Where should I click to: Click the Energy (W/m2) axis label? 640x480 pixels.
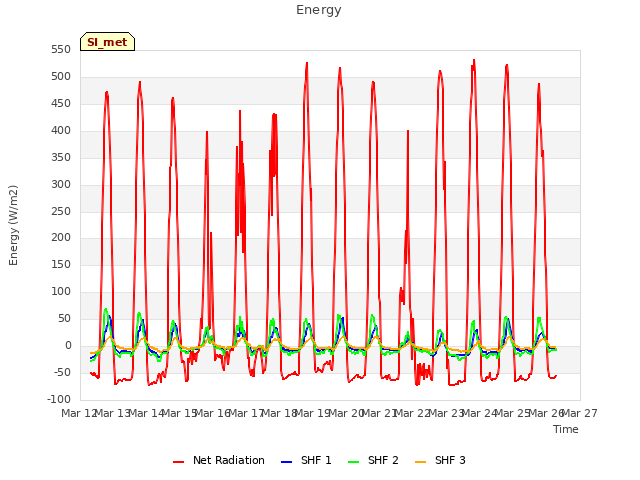click(13, 225)
